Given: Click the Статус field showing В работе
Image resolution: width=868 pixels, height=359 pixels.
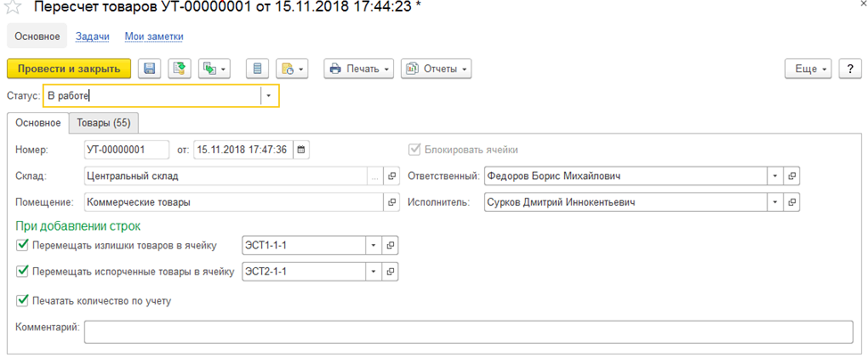Looking at the screenshot, I should [152, 95].
